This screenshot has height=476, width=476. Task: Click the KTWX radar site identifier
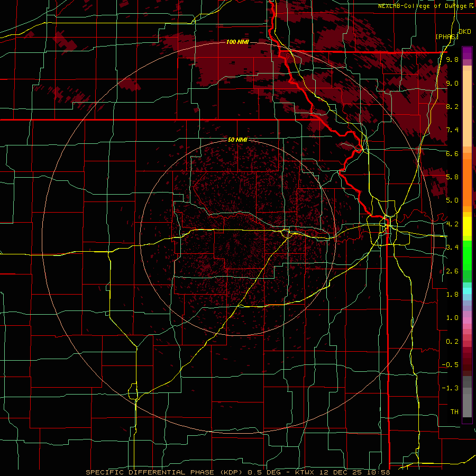click(305, 472)
